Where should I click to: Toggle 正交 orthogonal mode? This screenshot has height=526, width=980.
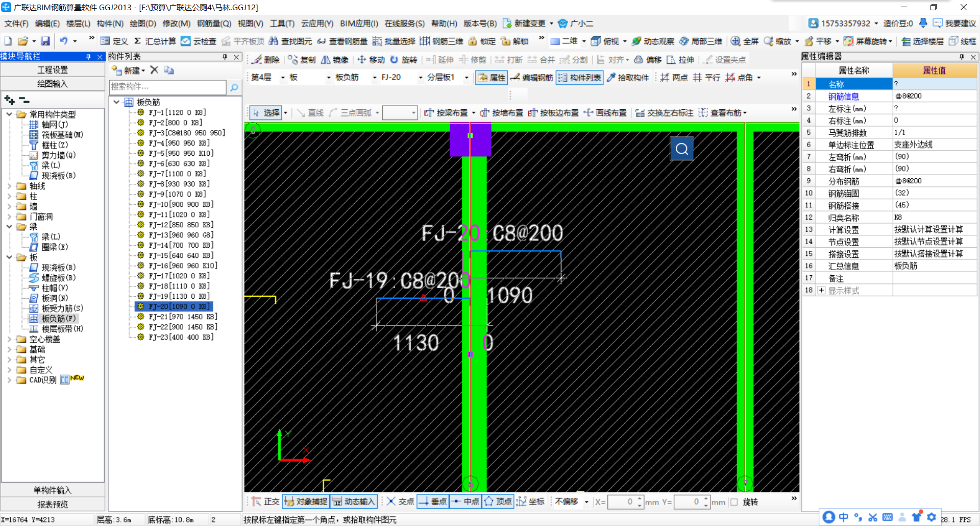[x=265, y=501]
